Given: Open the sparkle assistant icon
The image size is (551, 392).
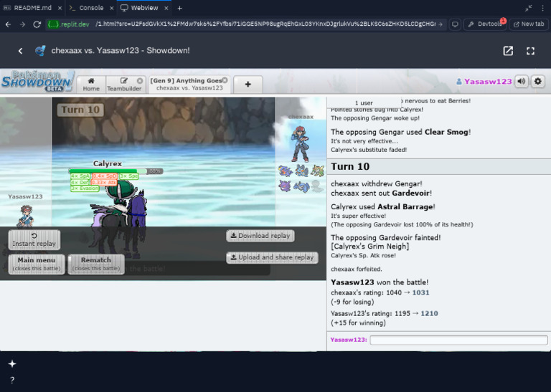Looking at the screenshot, I should click(x=12, y=364).
